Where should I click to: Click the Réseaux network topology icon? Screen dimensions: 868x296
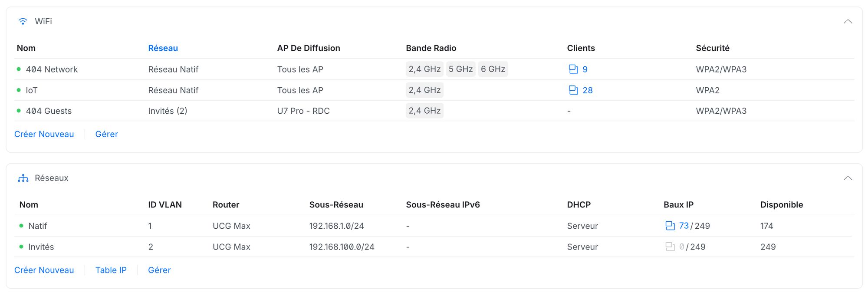pyautogui.click(x=23, y=178)
